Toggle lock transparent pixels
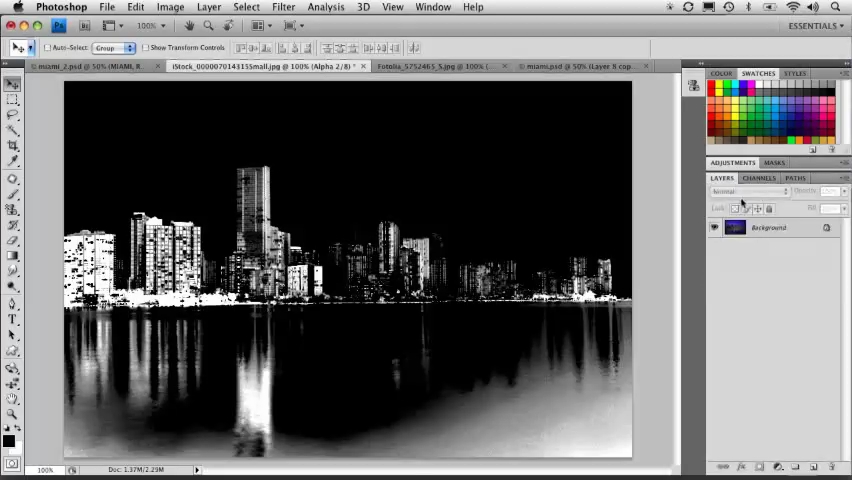Image resolution: width=852 pixels, height=480 pixels. [735, 209]
